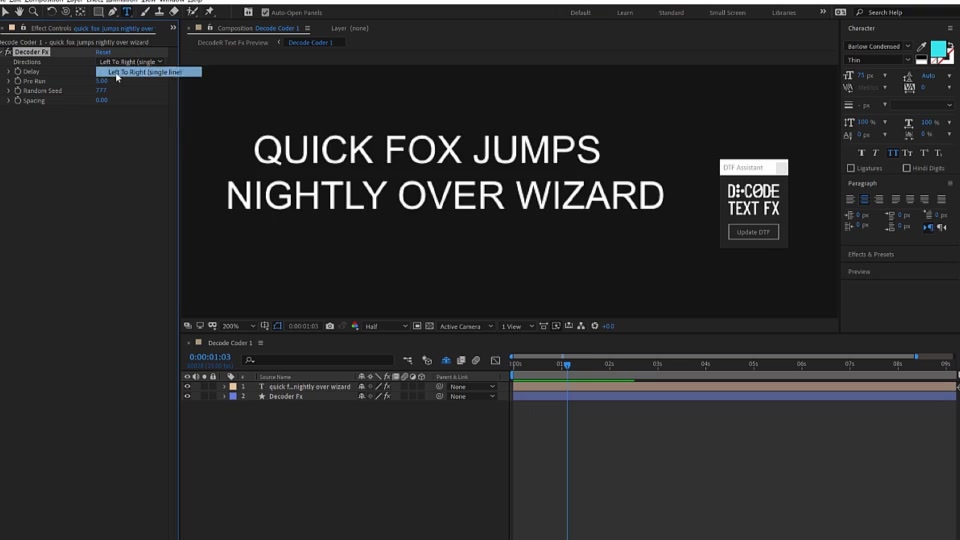Screen dimensions: 960x540
Task: Select the Puppet Pin tool
Action: point(209,12)
